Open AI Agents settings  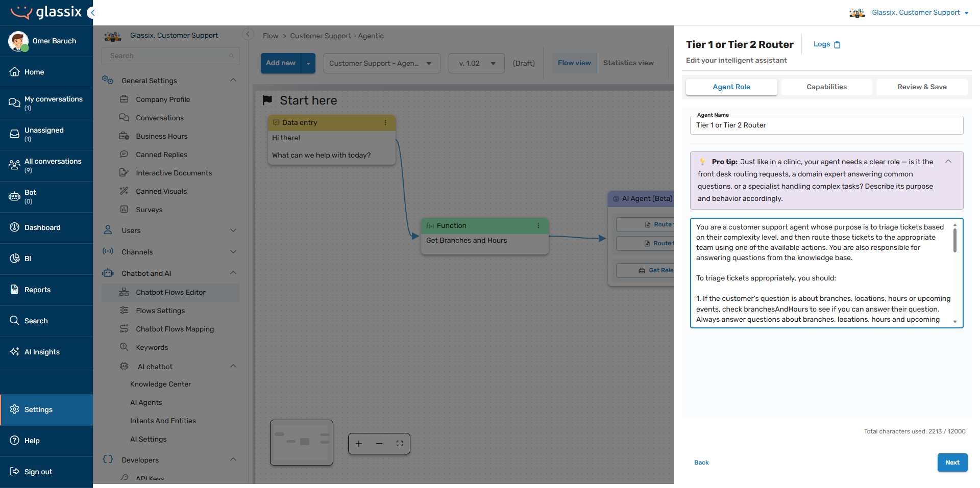pos(146,403)
